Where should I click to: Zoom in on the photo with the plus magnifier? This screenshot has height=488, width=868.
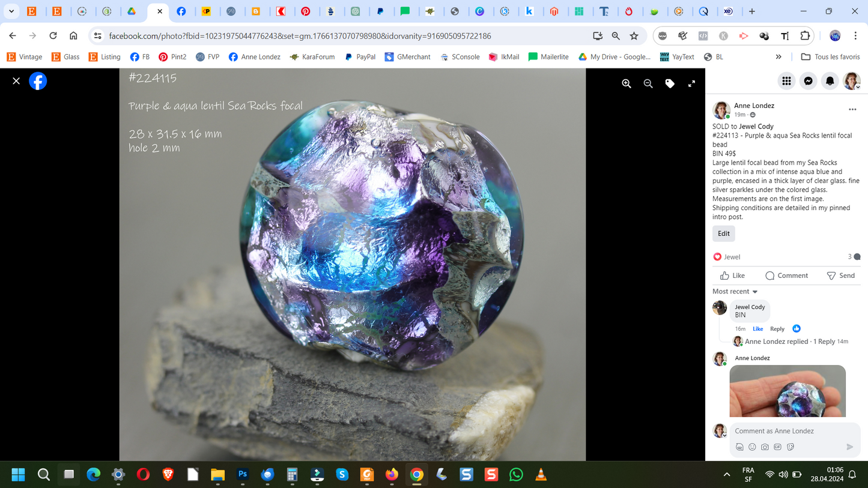click(x=627, y=84)
